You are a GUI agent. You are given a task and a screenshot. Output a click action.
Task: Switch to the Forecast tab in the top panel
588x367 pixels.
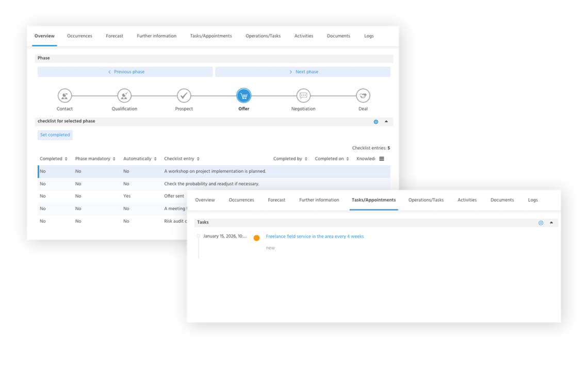coord(115,36)
